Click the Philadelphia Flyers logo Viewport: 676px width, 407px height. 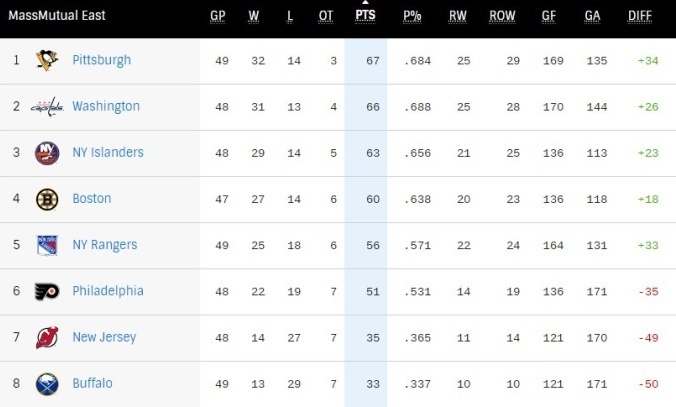click(x=47, y=291)
